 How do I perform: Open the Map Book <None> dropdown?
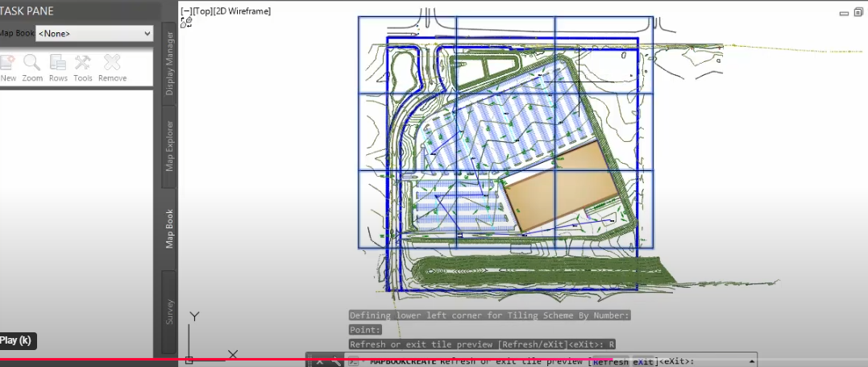tap(94, 33)
